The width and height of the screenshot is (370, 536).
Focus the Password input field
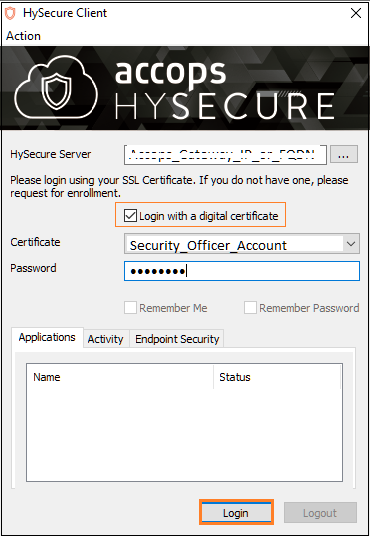pyautogui.click(x=242, y=271)
